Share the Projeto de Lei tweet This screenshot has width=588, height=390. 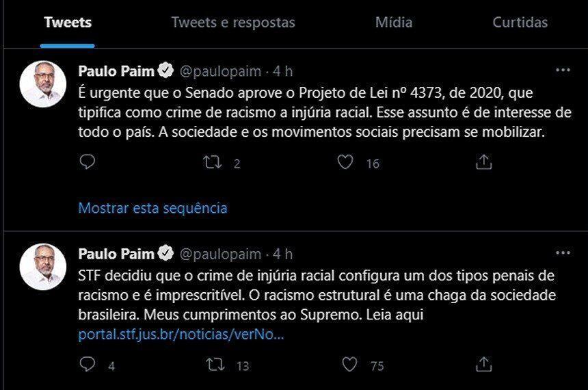click(x=483, y=162)
